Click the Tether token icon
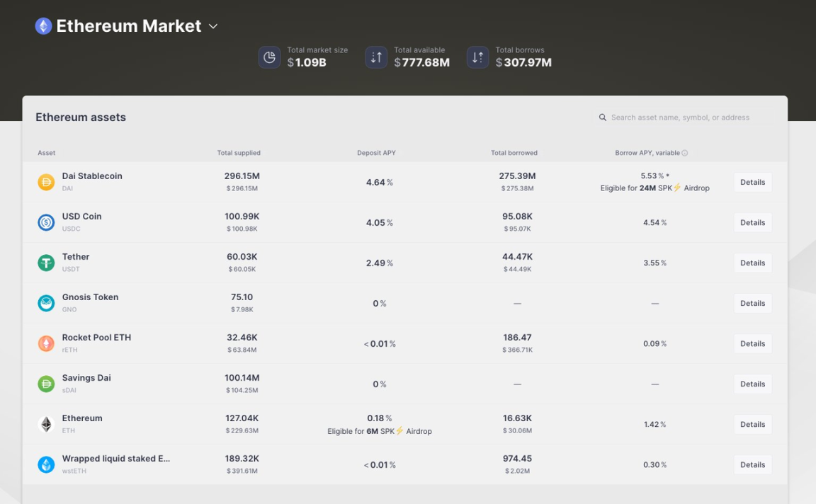Screen dimensions: 816x504 [46, 263]
